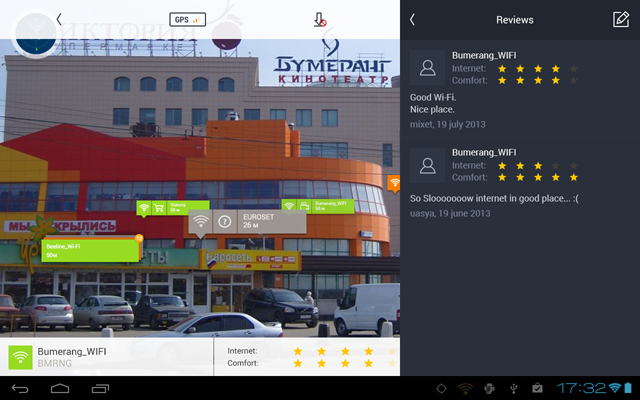Open Bumerang_WIFI details in bottom bar
The height and width of the screenshot is (400, 640).
coord(107,357)
